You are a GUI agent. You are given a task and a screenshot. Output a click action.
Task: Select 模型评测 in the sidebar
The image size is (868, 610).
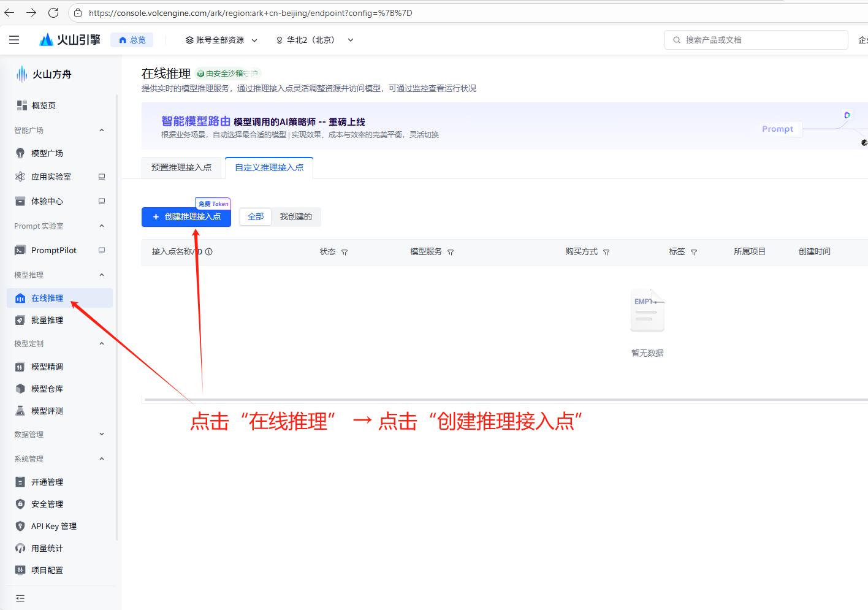pyautogui.click(x=47, y=410)
